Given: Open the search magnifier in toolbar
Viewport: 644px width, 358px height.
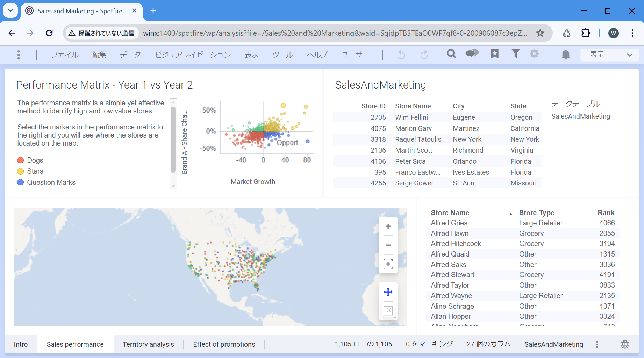Looking at the screenshot, I should click(x=451, y=54).
